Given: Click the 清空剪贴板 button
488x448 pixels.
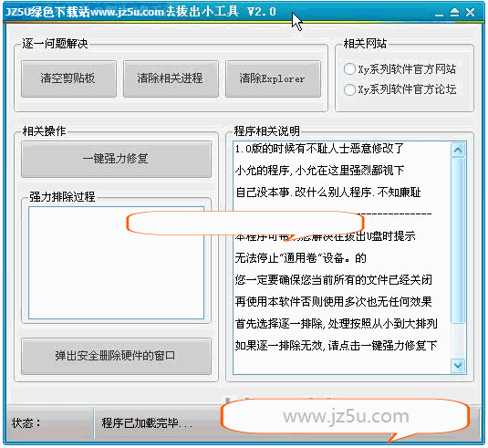Looking at the screenshot, I should [68, 78].
